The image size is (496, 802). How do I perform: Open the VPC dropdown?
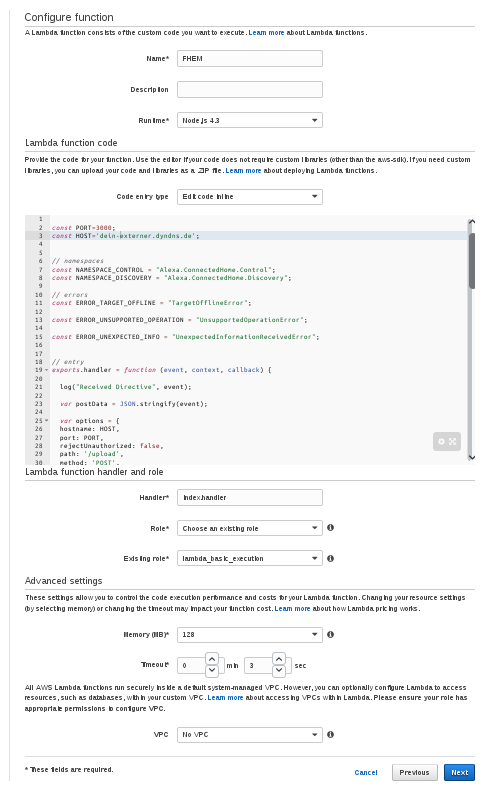coord(250,734)
